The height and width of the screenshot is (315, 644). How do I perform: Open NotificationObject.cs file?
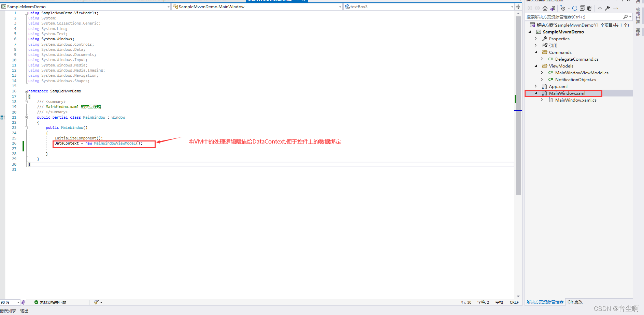coord(575,79)
